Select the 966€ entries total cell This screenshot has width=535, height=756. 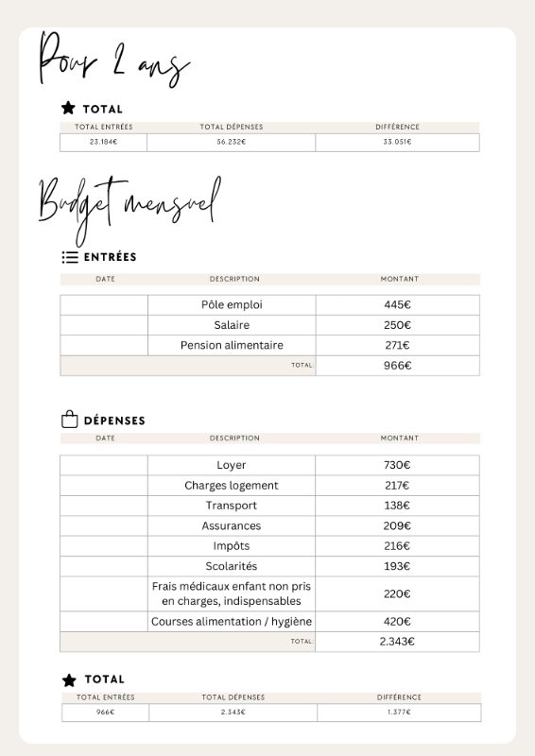tap(398, 366)
